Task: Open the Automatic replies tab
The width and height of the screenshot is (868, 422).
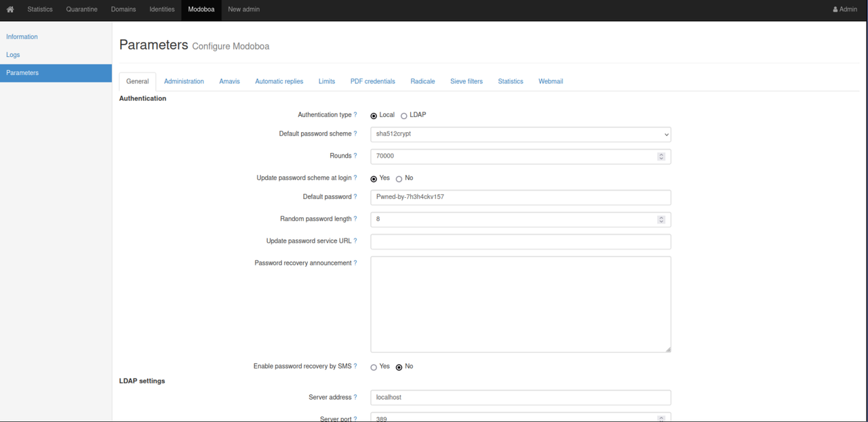Action: (x=279, y=81)
